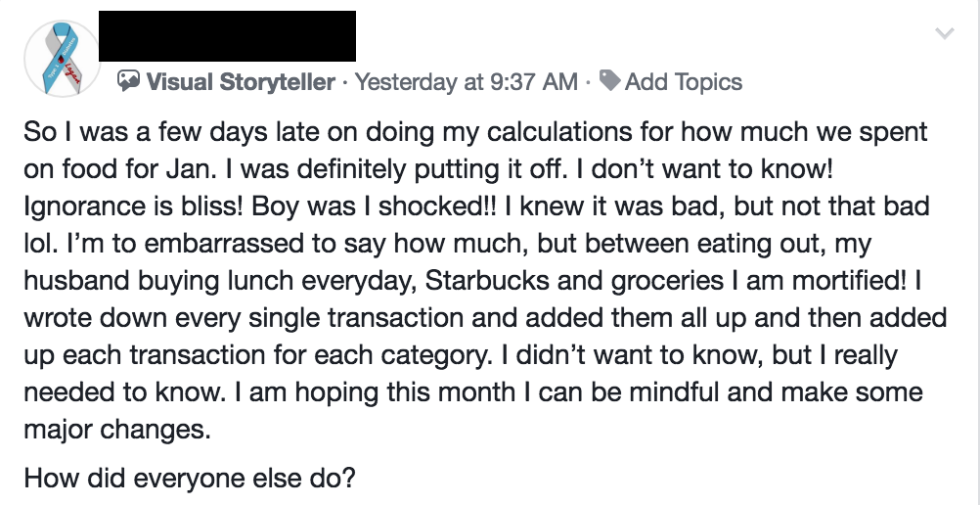
Task: Click the phrase Ignorance is bliss!
Action: (134, 207)
